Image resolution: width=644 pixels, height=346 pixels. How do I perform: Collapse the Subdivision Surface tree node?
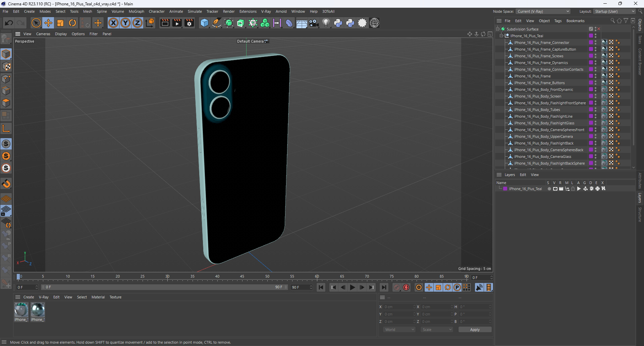tap(498, 29)
